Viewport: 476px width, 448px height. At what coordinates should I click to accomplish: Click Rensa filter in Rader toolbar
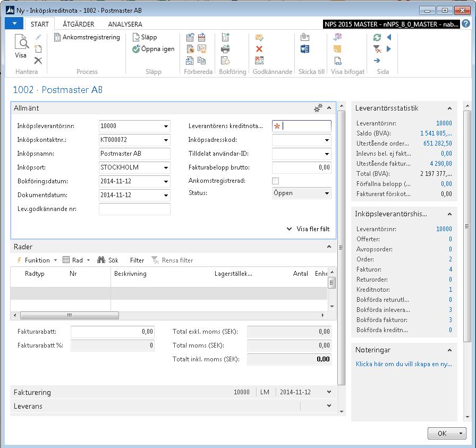tap(172, 260)
